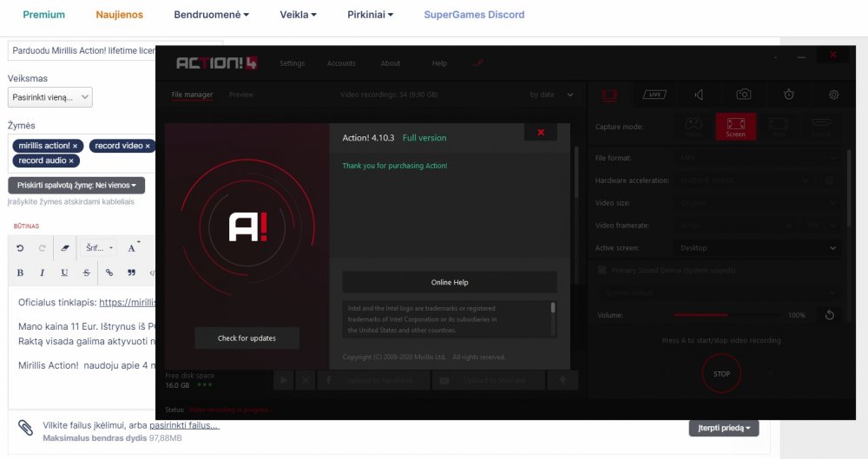Open the hardware acceleration settings gear icon
Screen dimensions: 868x459
(x=829, y=180)
